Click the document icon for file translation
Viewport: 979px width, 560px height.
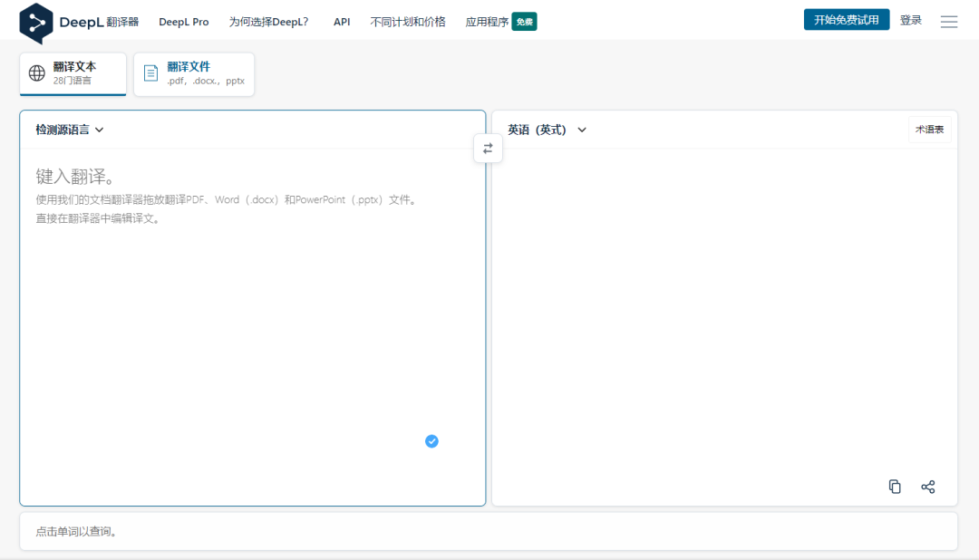[x=150, y=73]
